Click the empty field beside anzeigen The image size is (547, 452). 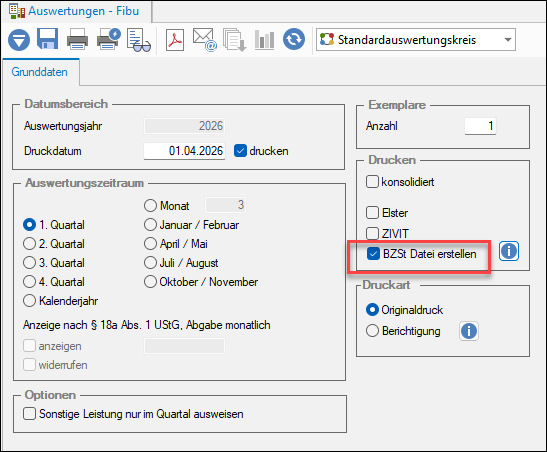pyautogui.click(x=184, y=346)
